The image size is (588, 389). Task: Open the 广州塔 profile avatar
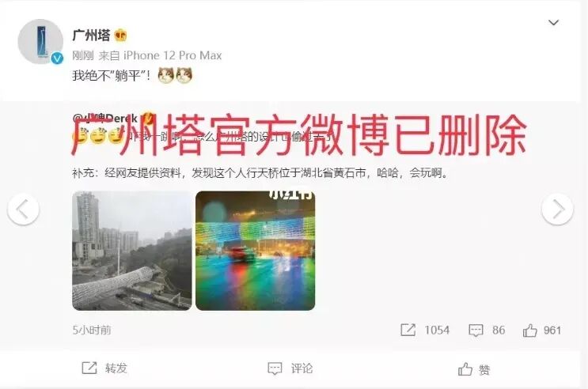point(40,41)
